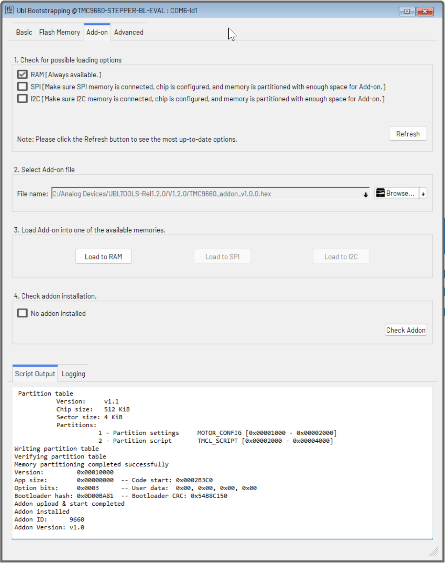Click the 'Addon ID: 9660' output line
The height and width of the screenshot is (563, 445).
click(x=49, y=519)
